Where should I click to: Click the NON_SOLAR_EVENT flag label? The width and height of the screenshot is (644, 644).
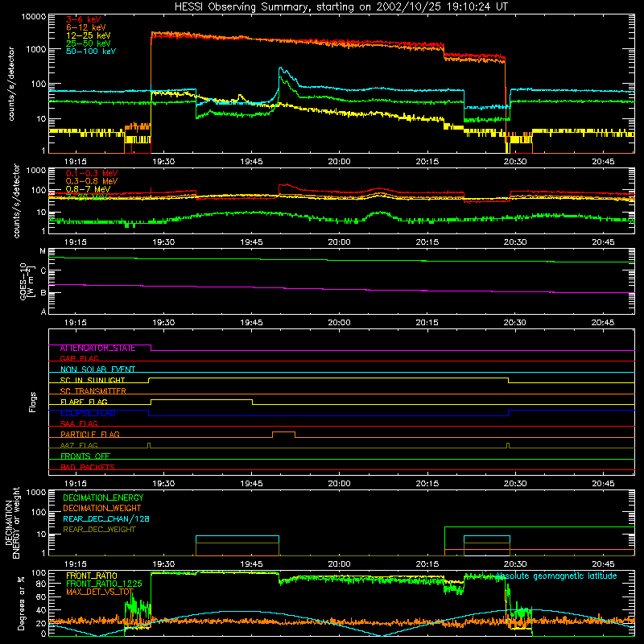point(97,369)
